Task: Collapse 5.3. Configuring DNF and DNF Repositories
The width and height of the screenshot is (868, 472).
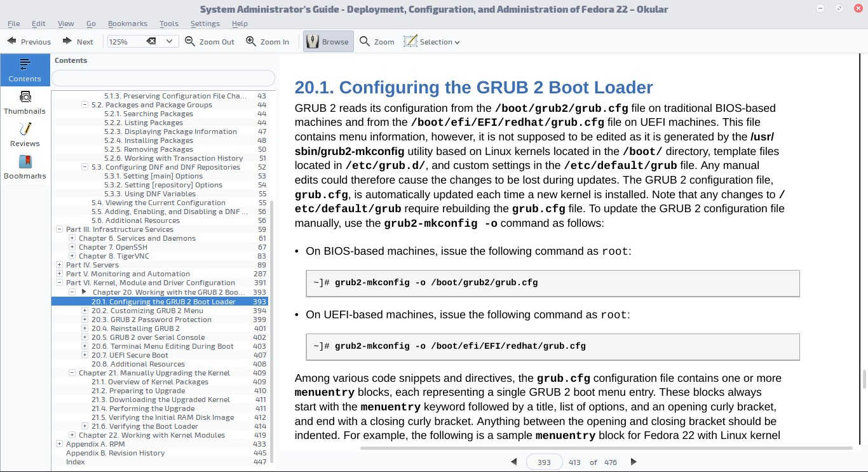Action: [x=85, y=167]
